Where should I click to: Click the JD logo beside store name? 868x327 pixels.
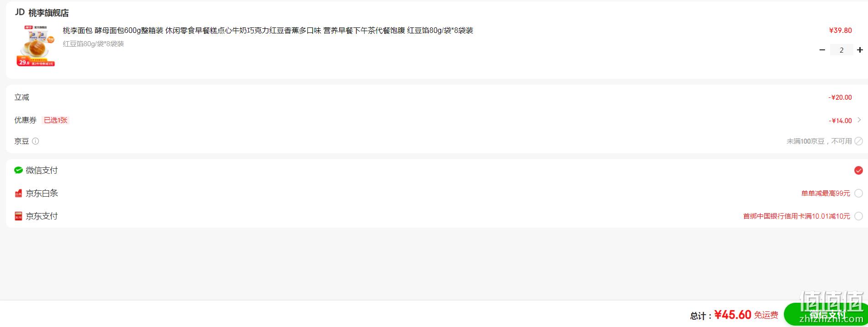pyautogui.click(x=20, y=12)
